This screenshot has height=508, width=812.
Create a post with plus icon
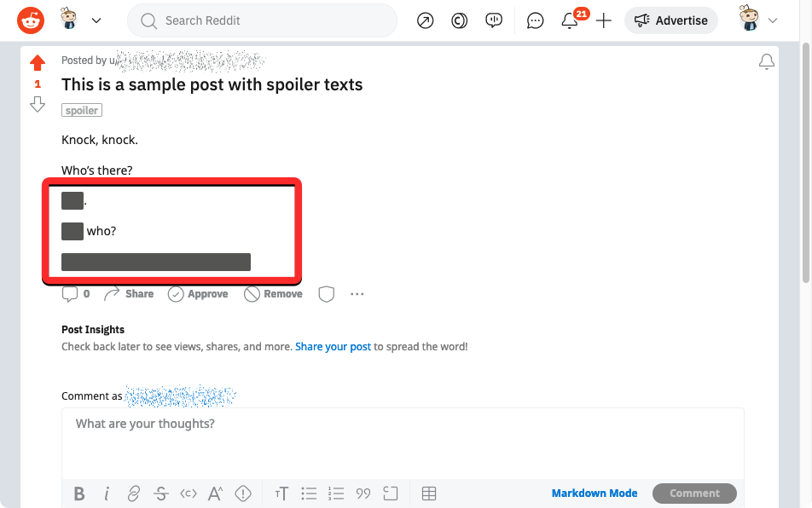point(604,20)
